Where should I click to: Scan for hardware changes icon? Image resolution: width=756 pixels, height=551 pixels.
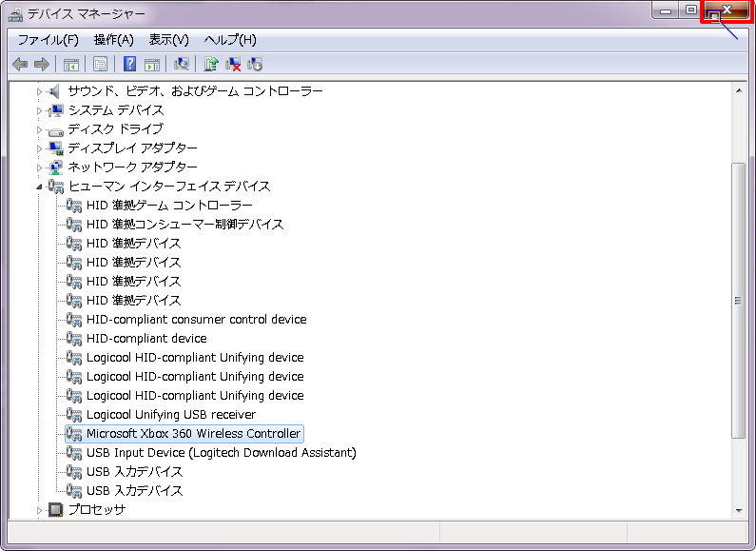coord(182,64)
